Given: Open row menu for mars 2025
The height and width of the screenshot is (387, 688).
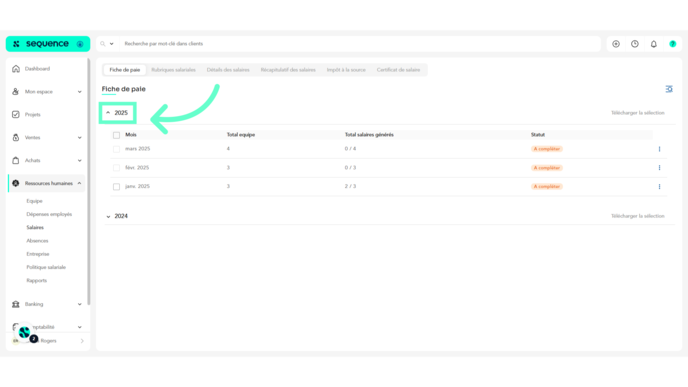Looking at the screenshot, I should 659,149.
